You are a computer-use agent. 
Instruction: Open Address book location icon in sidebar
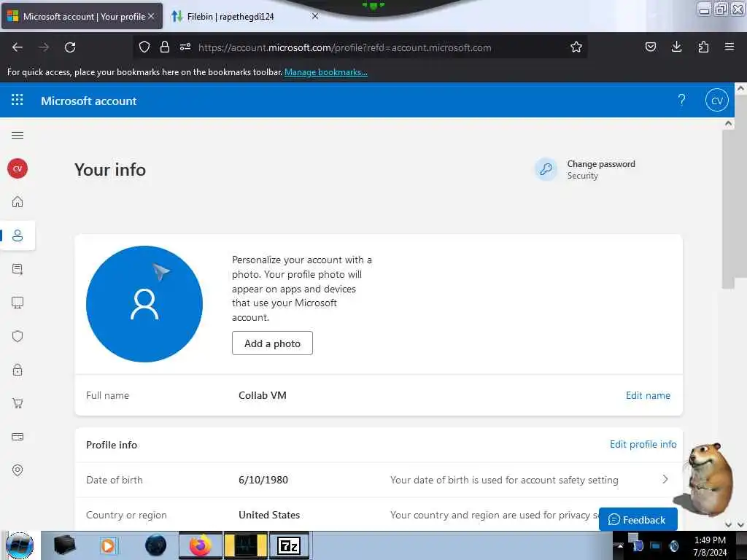pos(18,470)
